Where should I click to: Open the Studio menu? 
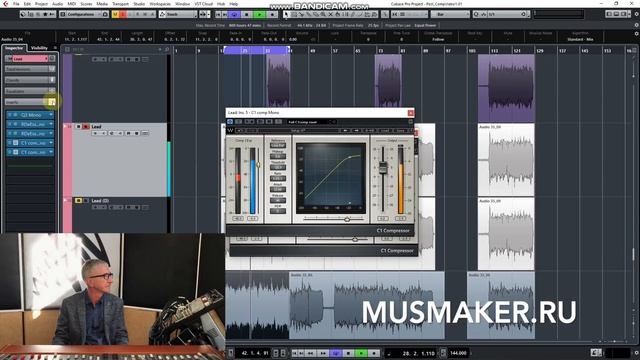(139, 4)
